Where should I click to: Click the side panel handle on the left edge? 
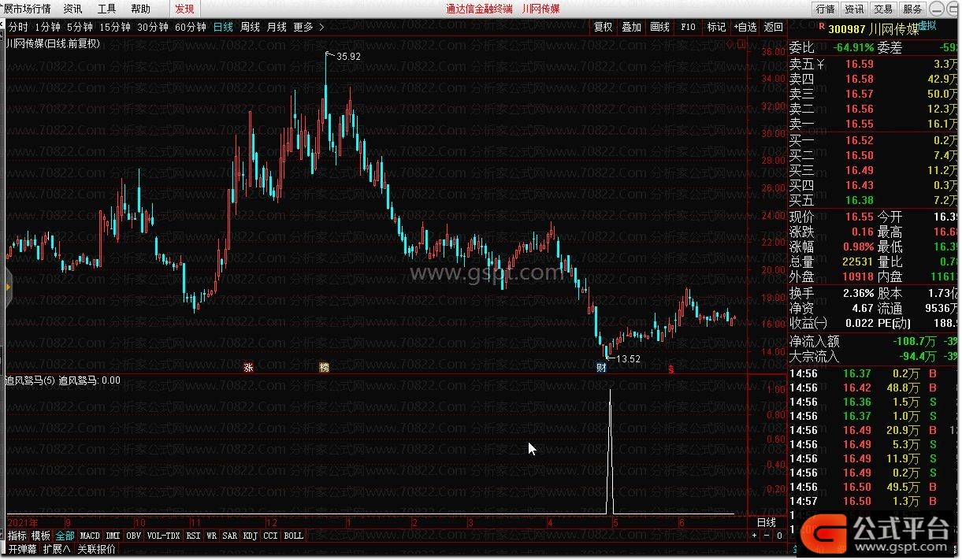[9, 286]
